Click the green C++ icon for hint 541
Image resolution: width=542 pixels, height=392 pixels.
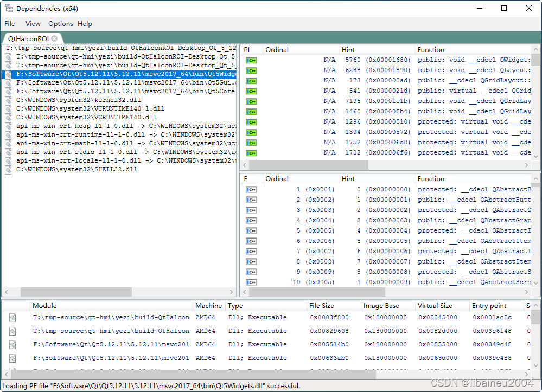coord(251,91)
